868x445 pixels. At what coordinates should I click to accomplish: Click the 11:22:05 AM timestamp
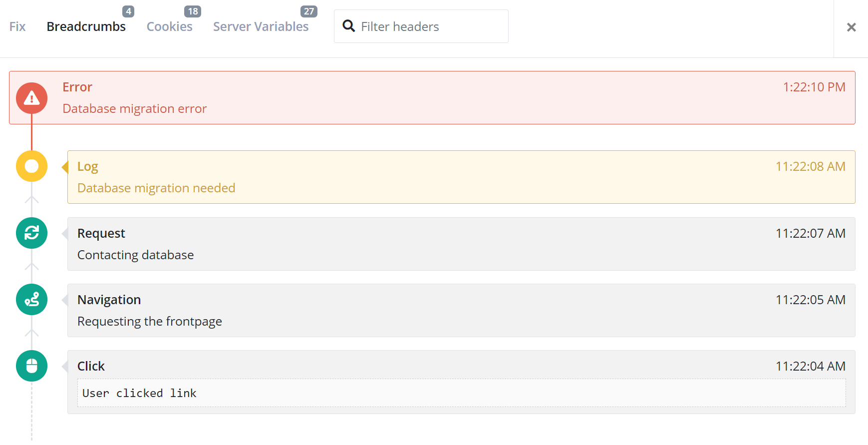811,300
